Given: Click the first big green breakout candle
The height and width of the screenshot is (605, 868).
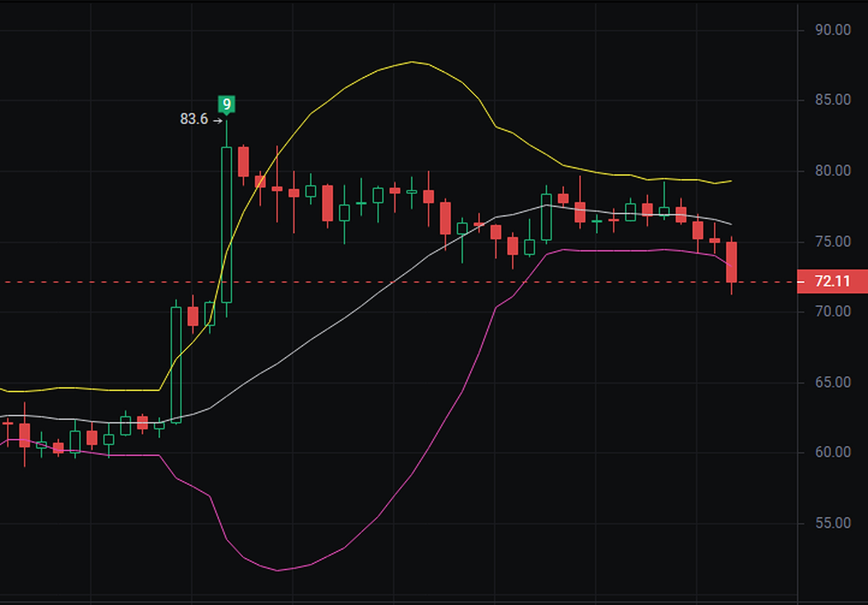Looking at the screenshot, I should tap(176, 364).
